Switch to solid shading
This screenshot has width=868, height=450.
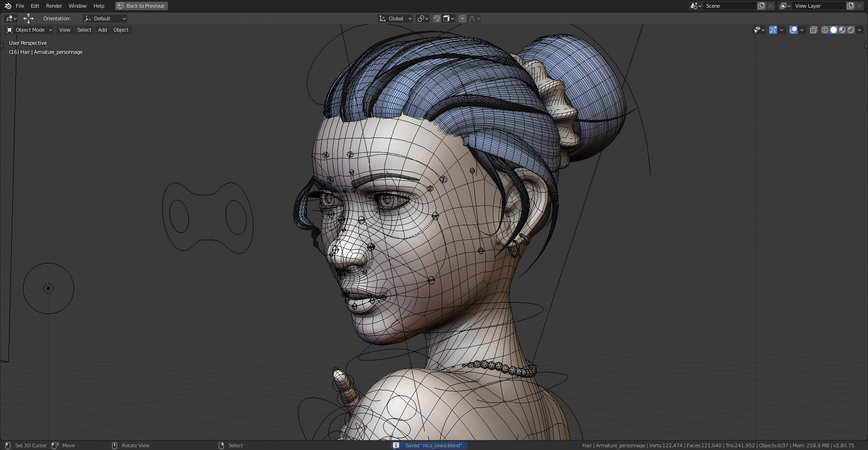point(834,30)
